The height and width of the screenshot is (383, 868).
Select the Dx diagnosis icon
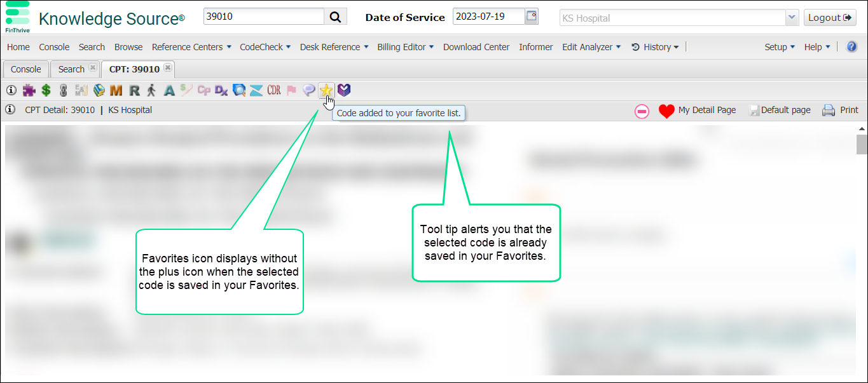221,91
